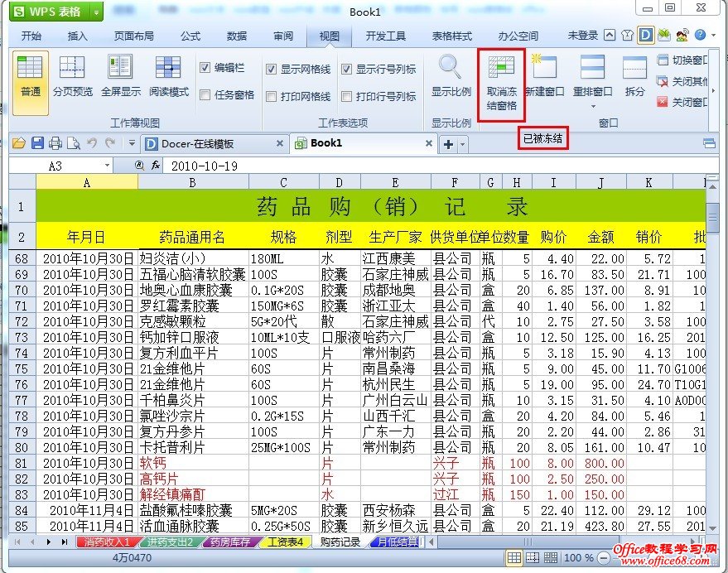Open the 重排窗口 arrange windows dropdown

(x=592, y=106)
